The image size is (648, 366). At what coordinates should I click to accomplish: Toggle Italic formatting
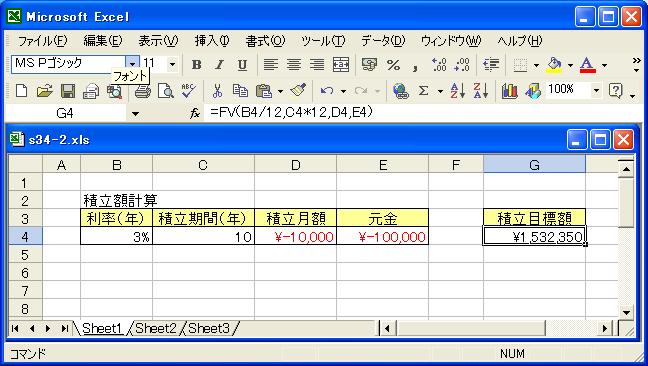pyautogui.click(x=219, y=65)
